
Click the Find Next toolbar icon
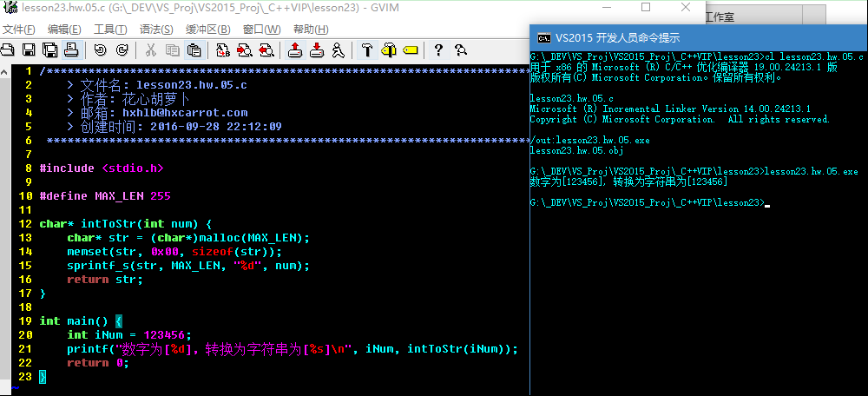tap(245, 49)
